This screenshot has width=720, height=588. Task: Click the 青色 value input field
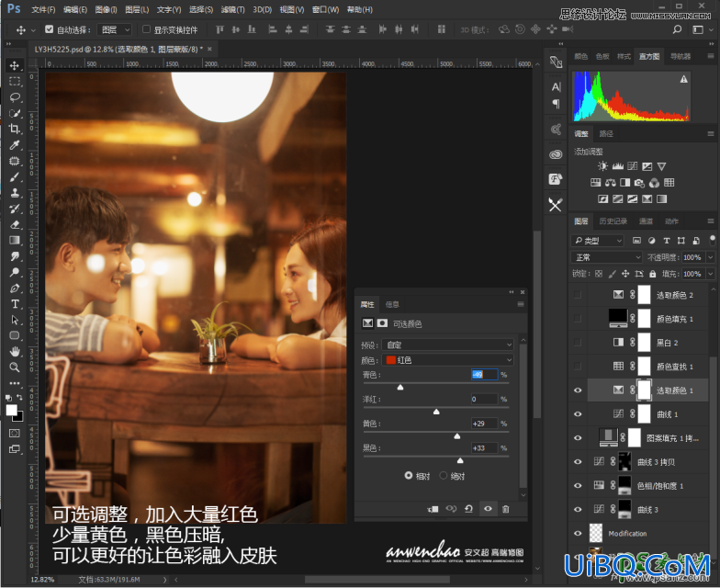click(x=485, y=375)
